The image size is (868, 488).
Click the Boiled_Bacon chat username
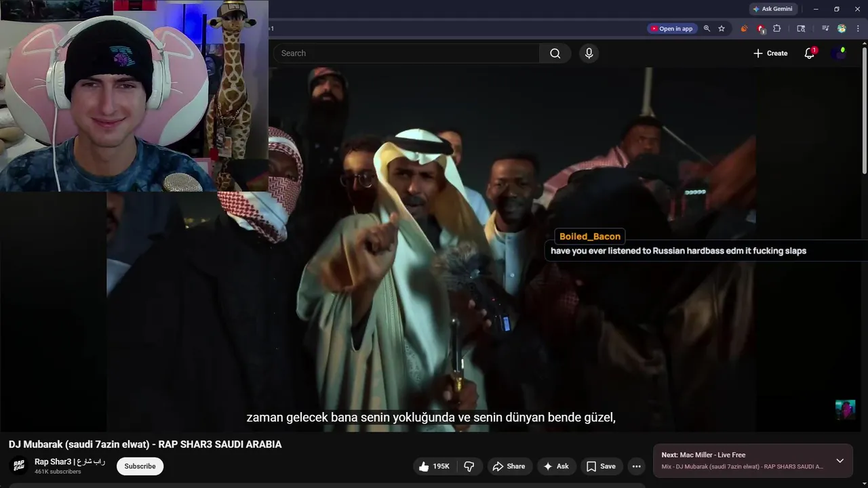(589, 237)
